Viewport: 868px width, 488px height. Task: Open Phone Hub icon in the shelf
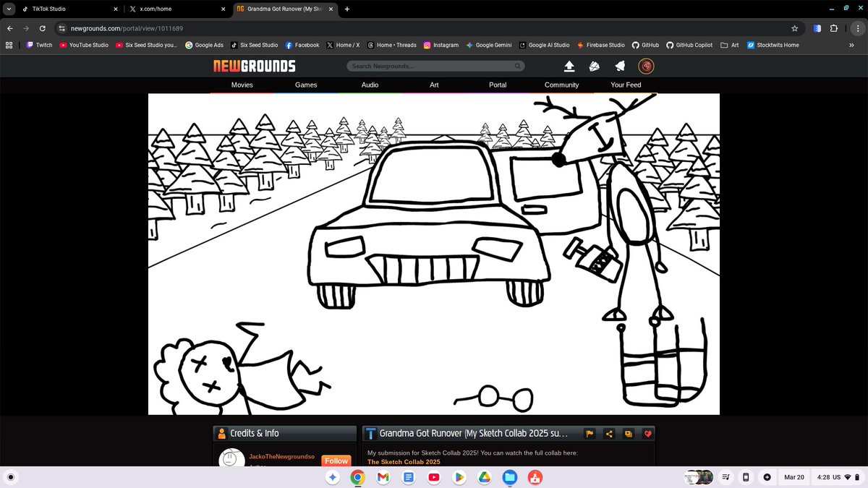click(746, 477)
